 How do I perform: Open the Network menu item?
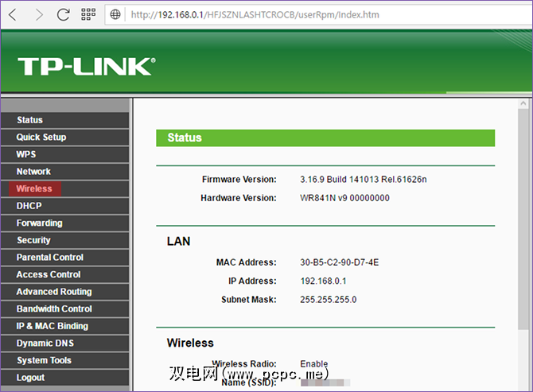(x=64, y=172)
